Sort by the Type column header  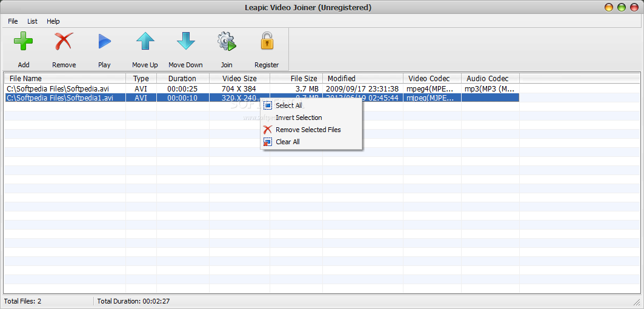tap(141, 79)
